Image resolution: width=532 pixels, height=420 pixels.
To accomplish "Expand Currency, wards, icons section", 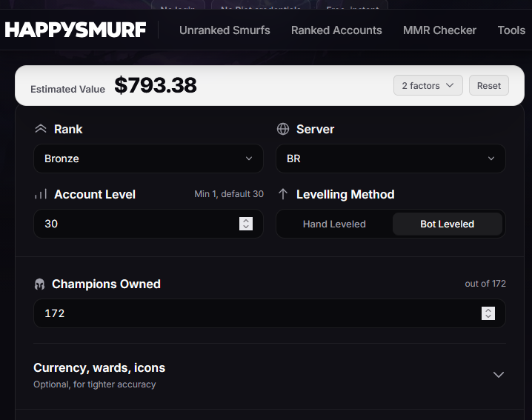I will coord(270,376).
